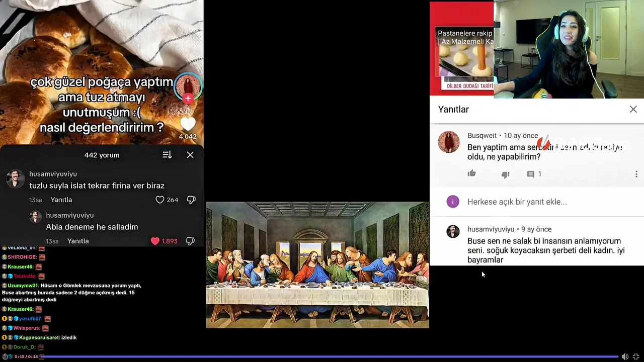The image size is (644, 362).
Task: Click Kagansoruisaret's chat message 'izledik'
Action: point(69,337)
